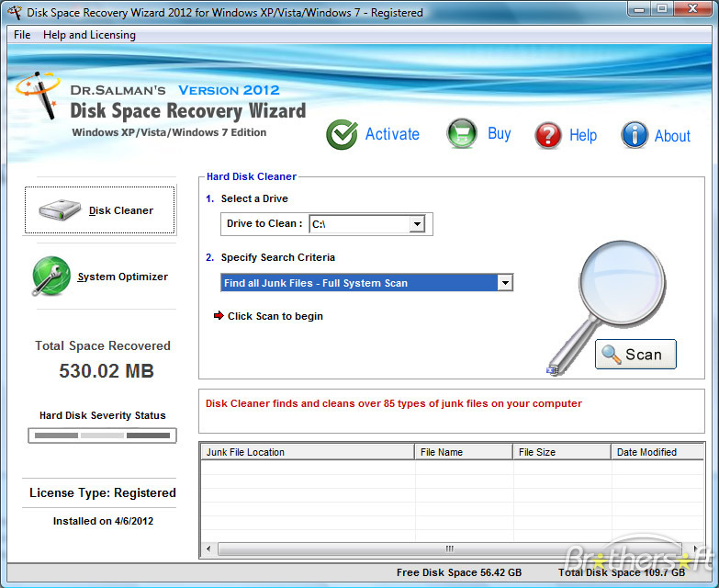Click the wand application icon in title bar

tap(15, 12)
